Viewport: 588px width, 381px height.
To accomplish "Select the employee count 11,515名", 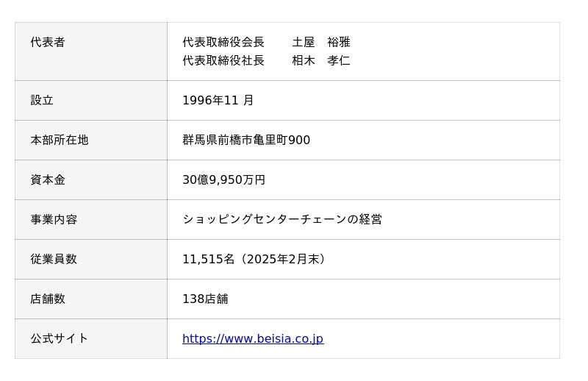I will click(208, 259).
